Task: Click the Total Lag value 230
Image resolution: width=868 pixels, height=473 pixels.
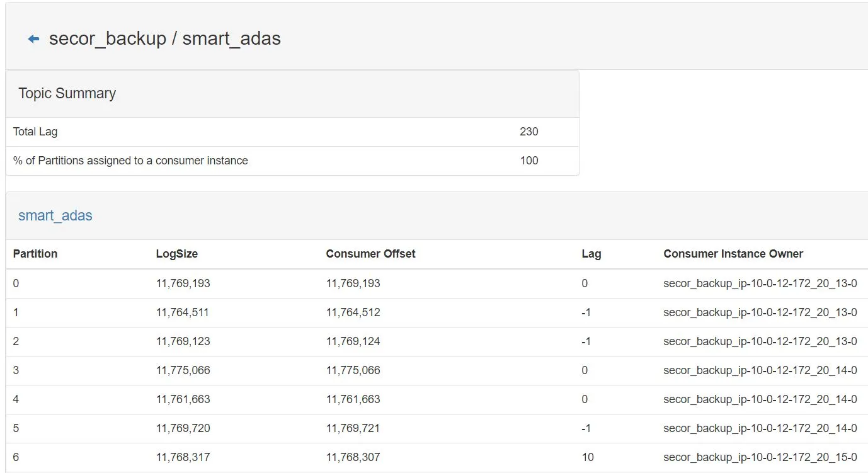Action: [x=529, y=132]
